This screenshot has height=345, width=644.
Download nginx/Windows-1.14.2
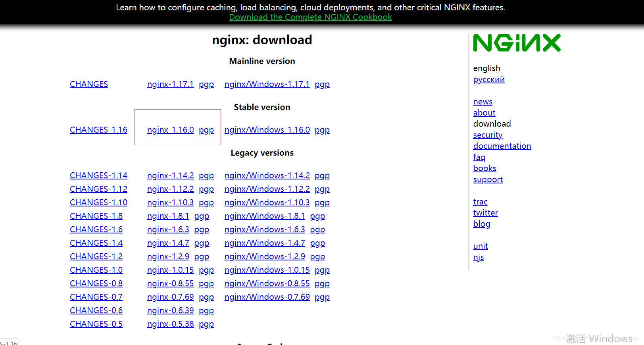[267, 175]
